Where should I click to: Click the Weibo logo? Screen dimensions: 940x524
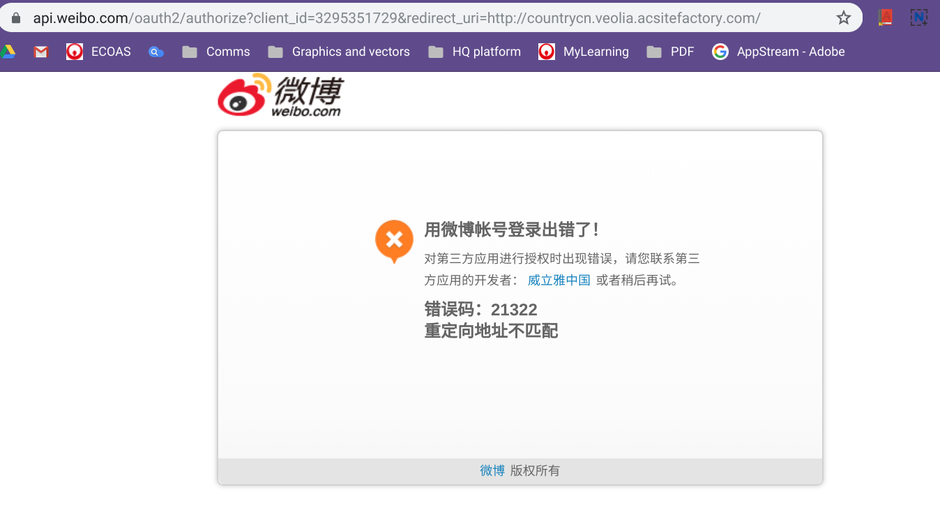pos(280,95)
